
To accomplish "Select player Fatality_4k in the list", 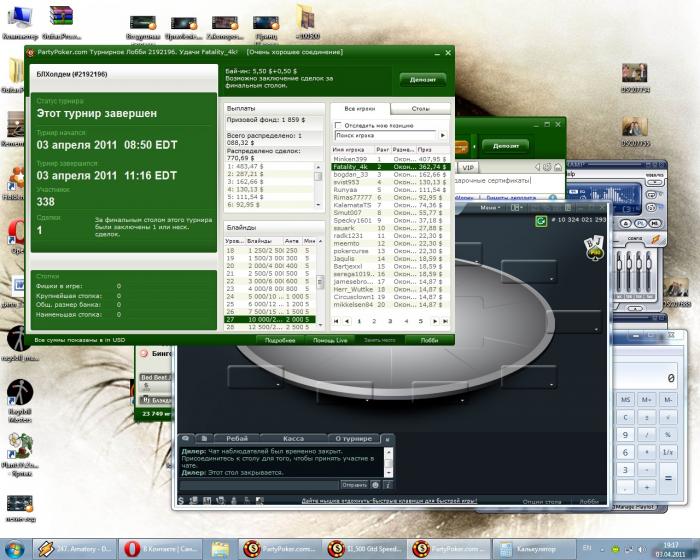I will [x=351, y=166].
